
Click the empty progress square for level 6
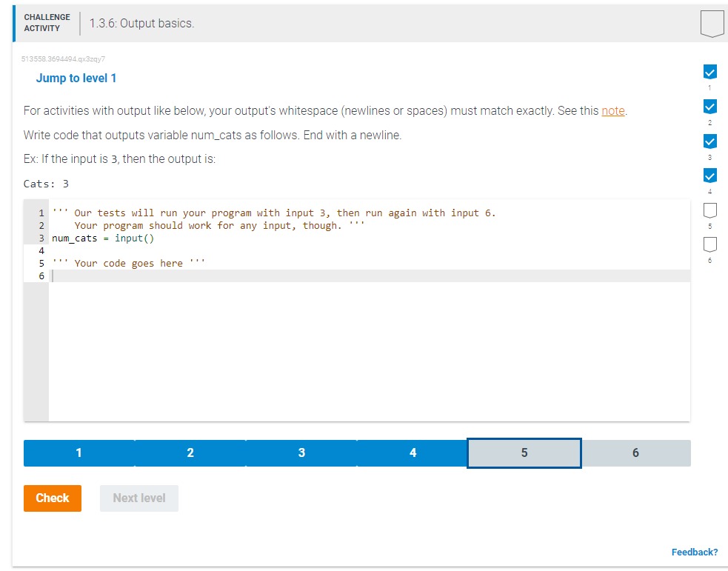click(x=709, y=244)
